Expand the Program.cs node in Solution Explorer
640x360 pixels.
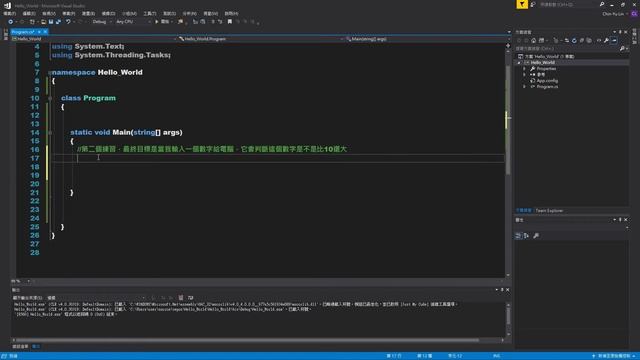pos(524,87)
